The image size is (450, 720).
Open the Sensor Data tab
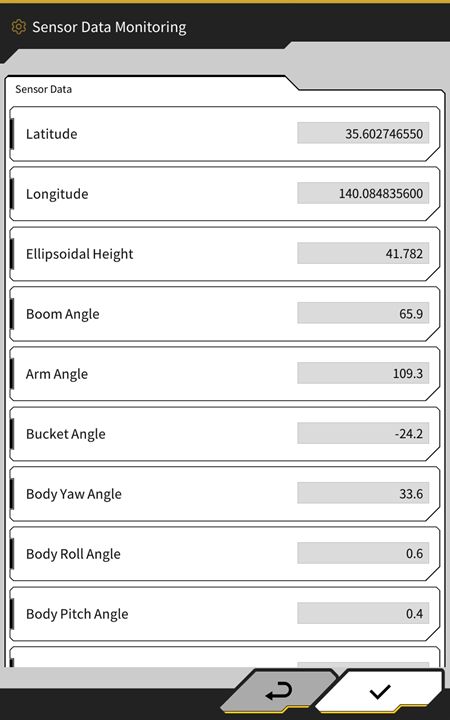[x=44, y=89]
